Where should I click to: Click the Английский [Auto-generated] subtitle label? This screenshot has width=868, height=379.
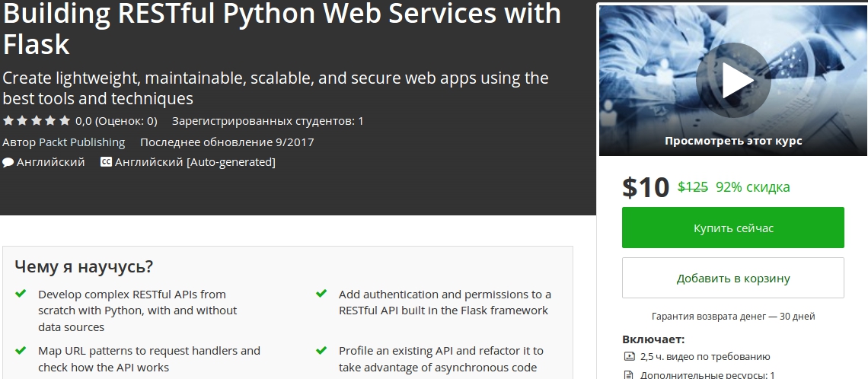[195, 162]
